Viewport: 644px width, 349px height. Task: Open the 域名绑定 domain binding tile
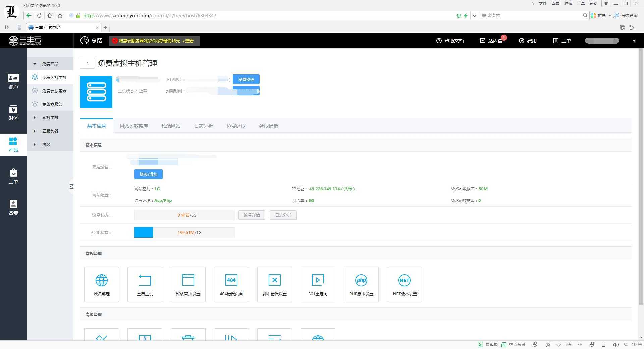click(102, 285)
